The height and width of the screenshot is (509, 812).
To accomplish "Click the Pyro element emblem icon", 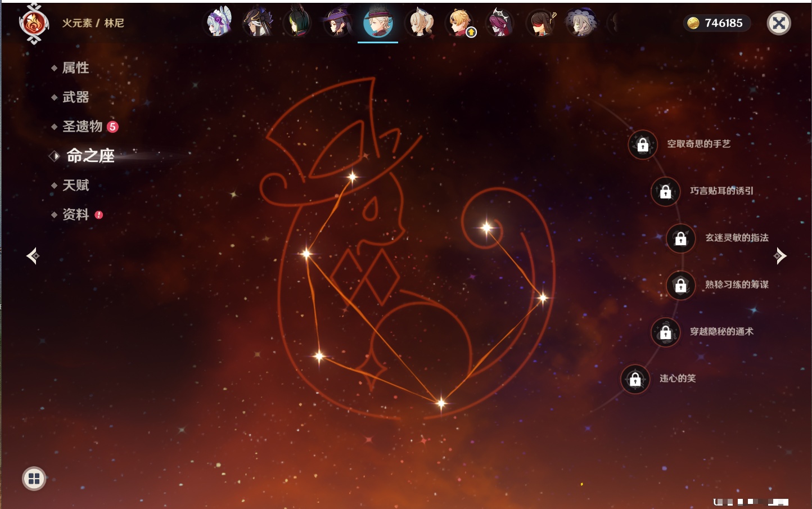I will point(33,24).
